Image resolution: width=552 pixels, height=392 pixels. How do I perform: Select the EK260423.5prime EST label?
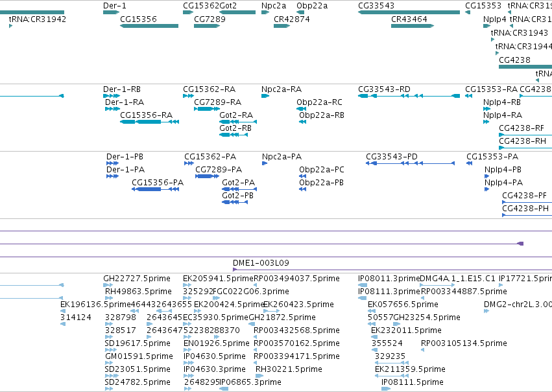tap(298, 305)
